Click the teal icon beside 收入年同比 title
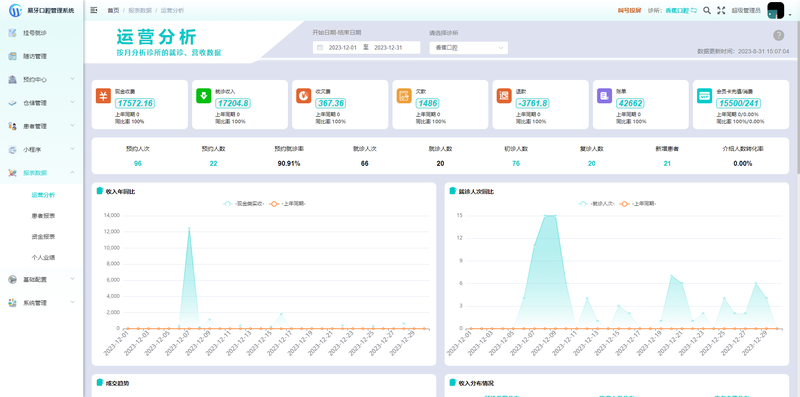 [x=100, y=191]
